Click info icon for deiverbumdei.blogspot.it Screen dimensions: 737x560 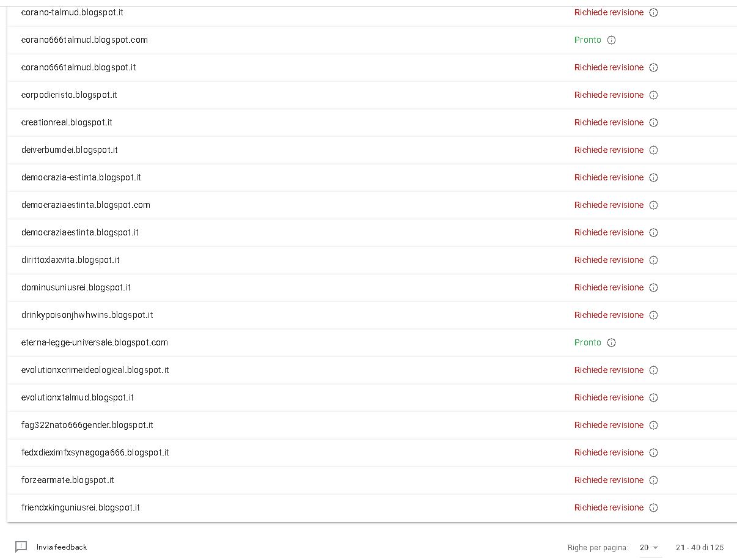click(653, 150)
